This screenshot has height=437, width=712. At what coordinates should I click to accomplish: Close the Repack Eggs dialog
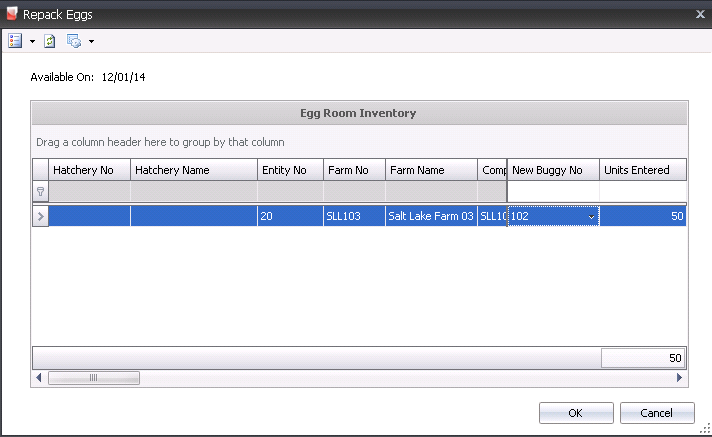[x=699, y=14]
